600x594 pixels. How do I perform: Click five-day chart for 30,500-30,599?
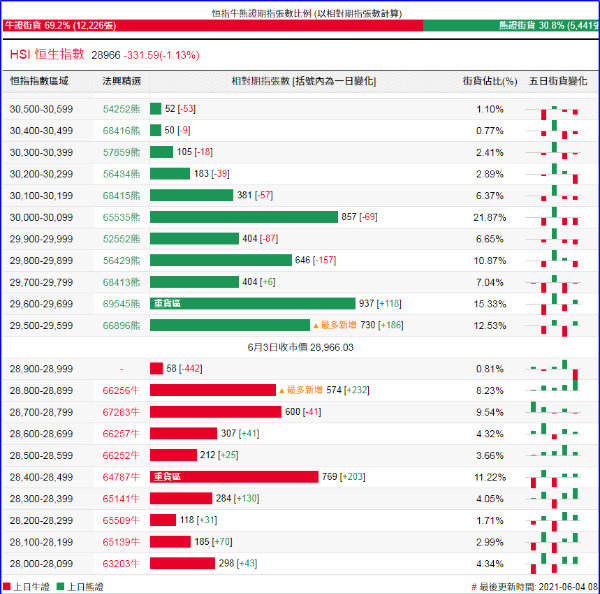pyautogui.click(x=553, y=111)
